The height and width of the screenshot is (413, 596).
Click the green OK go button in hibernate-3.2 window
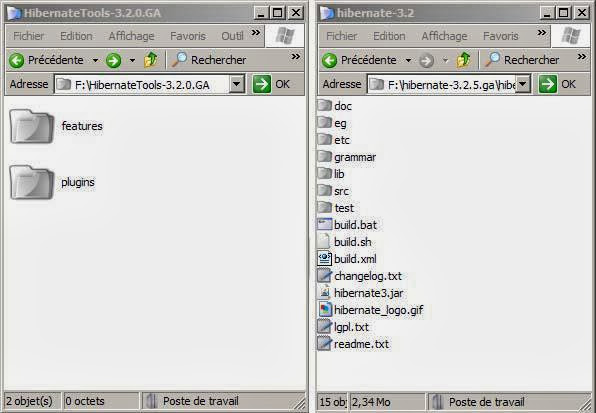tap(548, 84)
